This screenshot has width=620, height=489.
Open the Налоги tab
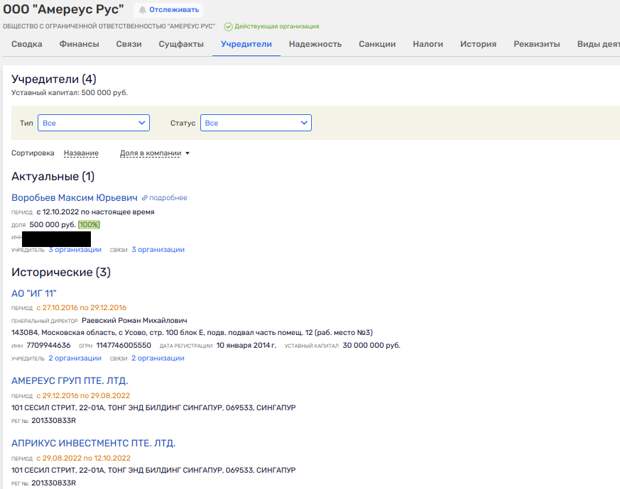428,44
